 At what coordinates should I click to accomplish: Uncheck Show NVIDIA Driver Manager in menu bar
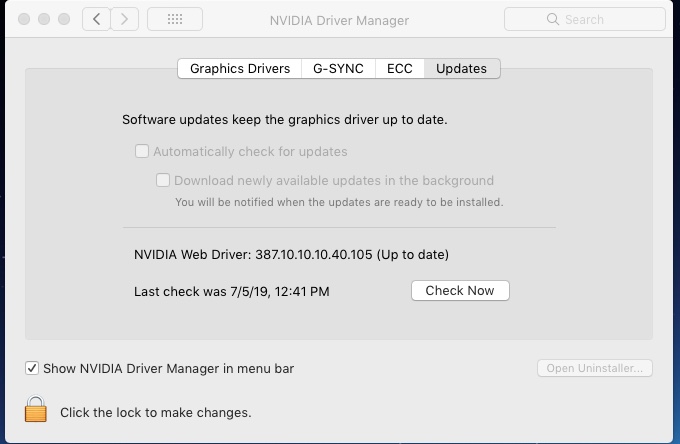click(x=32, y=368)
